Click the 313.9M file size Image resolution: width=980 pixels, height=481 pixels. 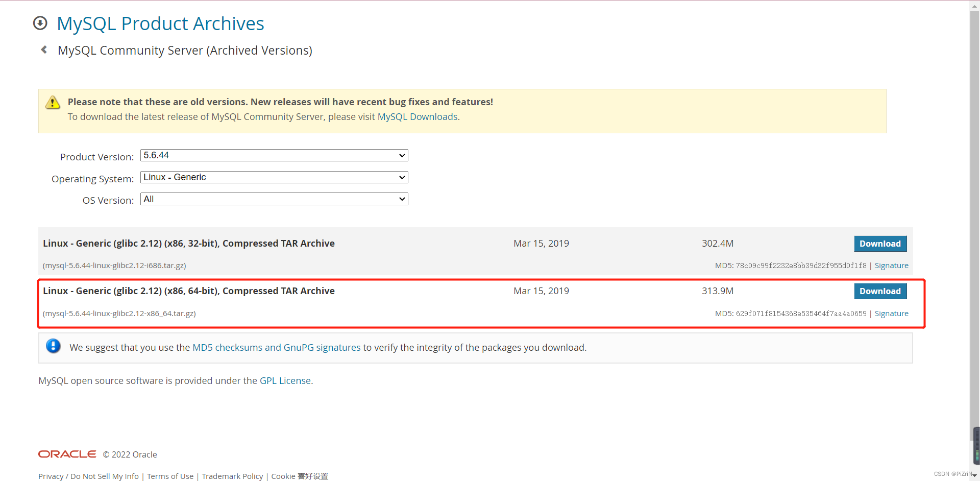click(717, 291)
